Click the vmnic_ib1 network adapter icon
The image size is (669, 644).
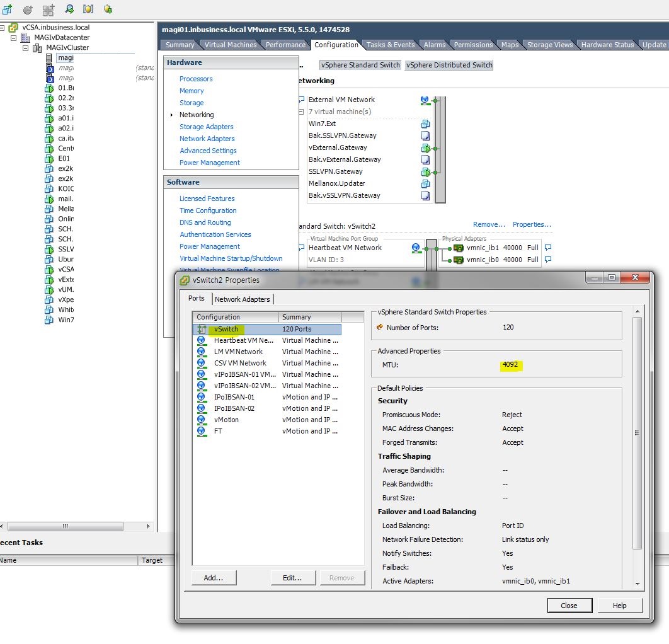click(459, 248)
